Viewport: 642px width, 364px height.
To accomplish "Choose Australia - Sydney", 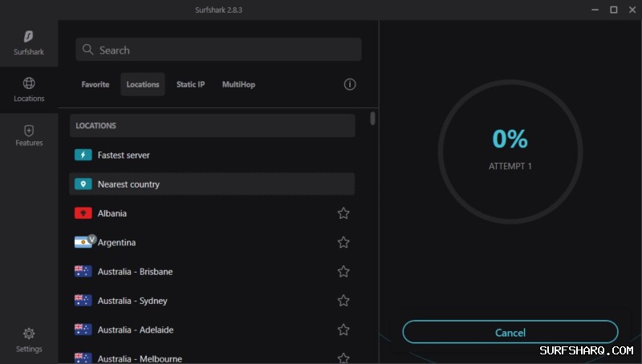I will (212, 300).
